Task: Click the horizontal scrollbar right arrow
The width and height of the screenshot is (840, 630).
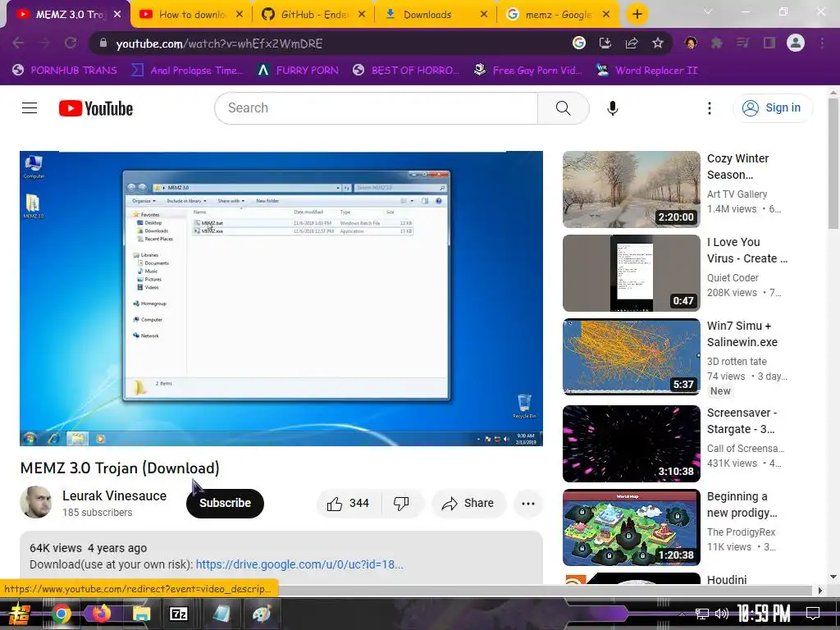Action: [x=820, y=591]
